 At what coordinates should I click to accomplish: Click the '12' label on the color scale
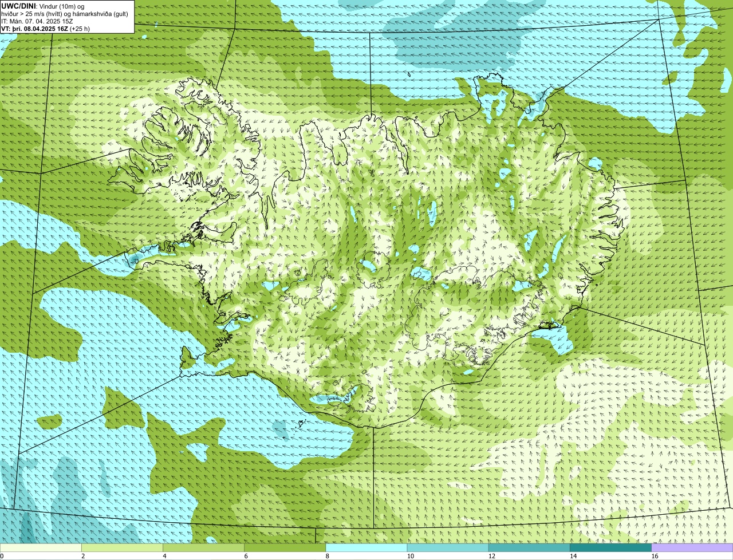coord(491,556)
